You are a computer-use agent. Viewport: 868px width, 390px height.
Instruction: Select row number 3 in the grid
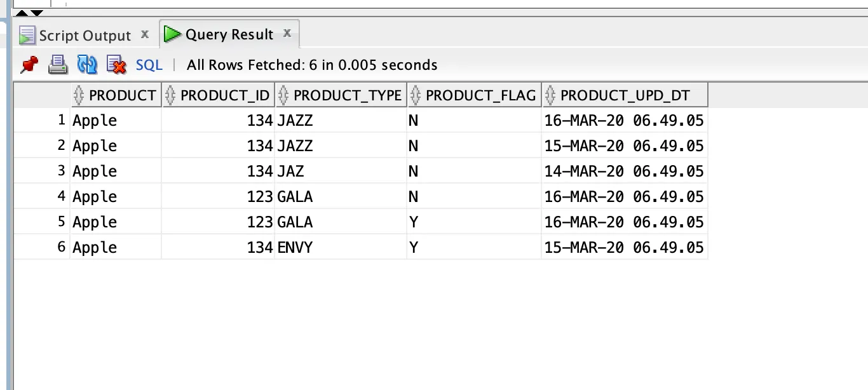[61, 171]
